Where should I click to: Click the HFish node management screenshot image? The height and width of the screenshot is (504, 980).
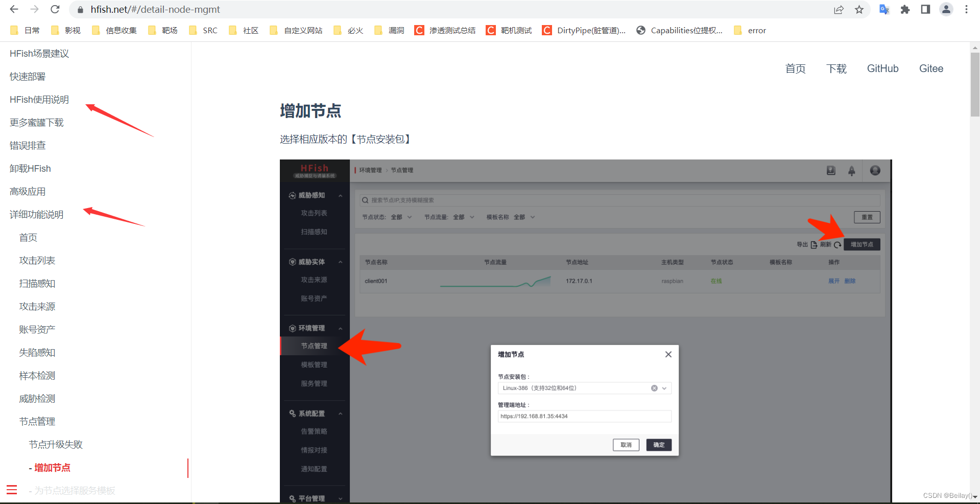coord(586,331)
